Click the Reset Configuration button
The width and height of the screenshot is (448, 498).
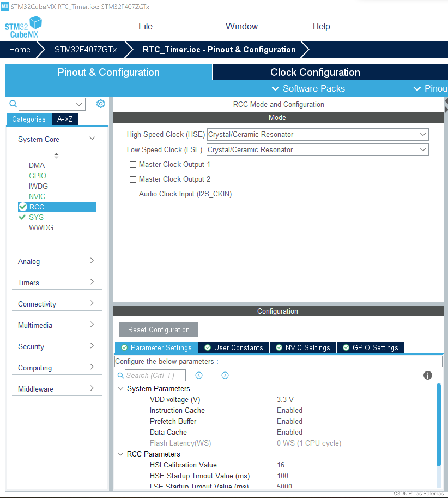(x=159, y=330)
